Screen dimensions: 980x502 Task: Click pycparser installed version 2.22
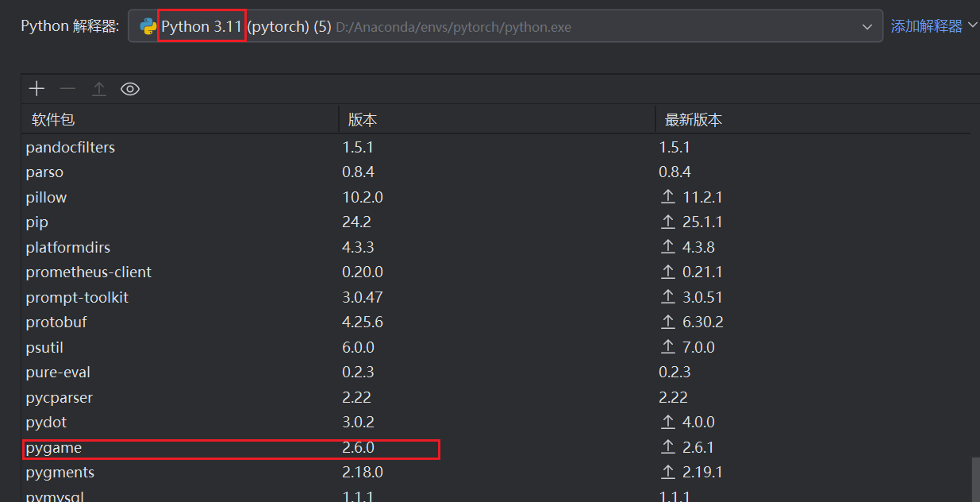tap(356, 397)
